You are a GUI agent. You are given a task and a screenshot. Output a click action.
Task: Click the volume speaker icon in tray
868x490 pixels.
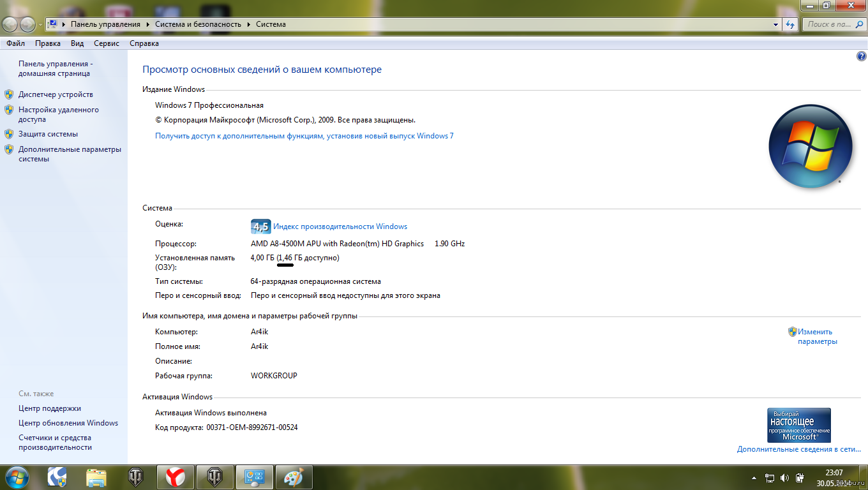(784, 478)
